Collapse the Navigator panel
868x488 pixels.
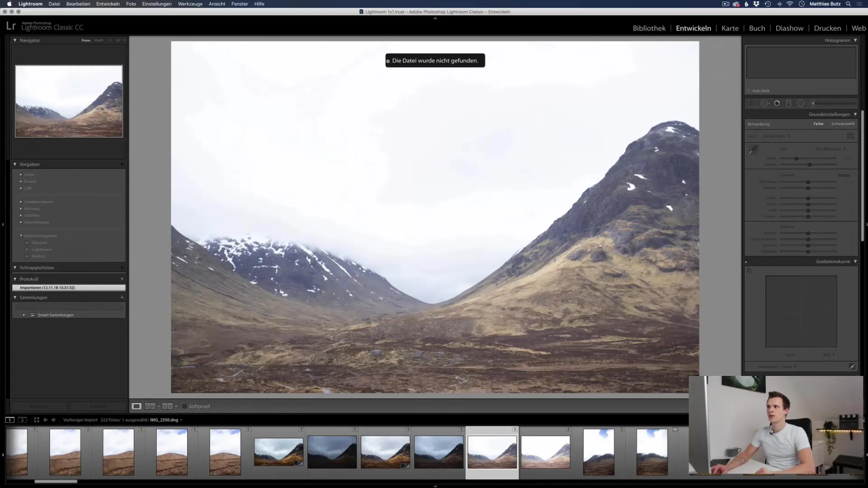point(15,40)
